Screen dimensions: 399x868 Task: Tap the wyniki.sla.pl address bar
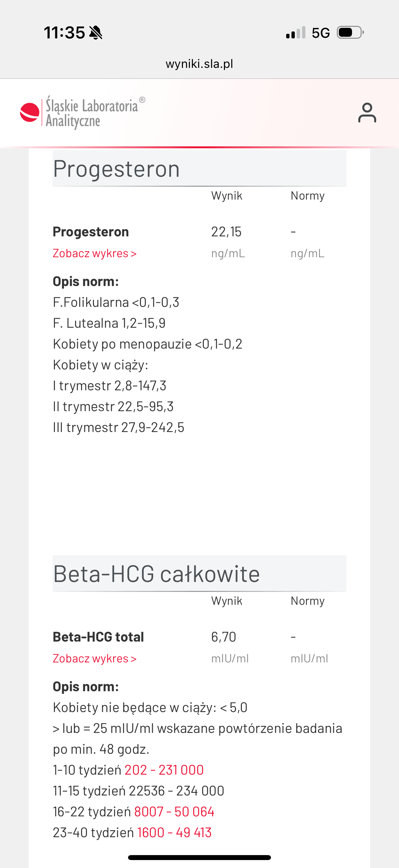point(199,64)
